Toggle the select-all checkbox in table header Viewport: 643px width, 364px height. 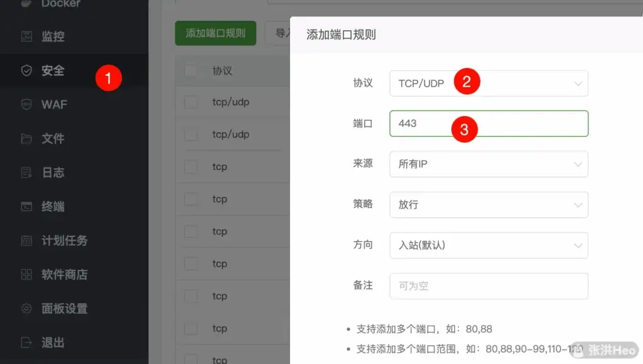[191, 70]
